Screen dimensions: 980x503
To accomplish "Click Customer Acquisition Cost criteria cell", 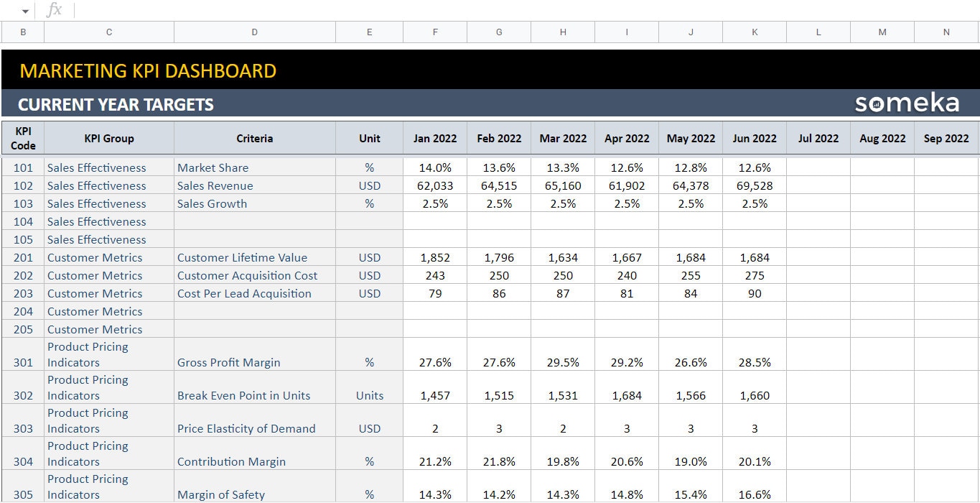I will tap(255, 275).
